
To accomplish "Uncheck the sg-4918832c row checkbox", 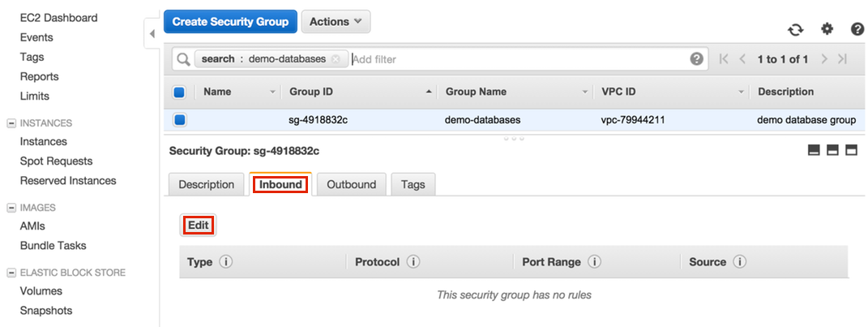I will [180, 120].
